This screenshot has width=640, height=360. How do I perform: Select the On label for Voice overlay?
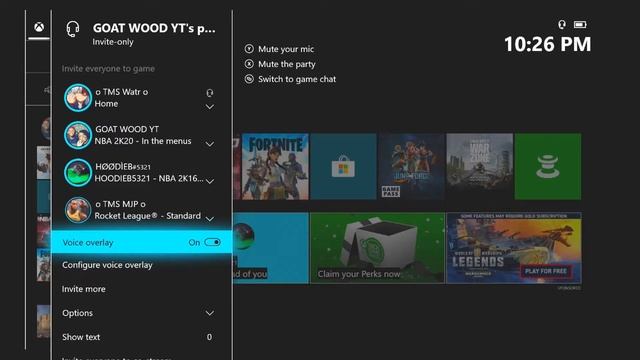194,242
